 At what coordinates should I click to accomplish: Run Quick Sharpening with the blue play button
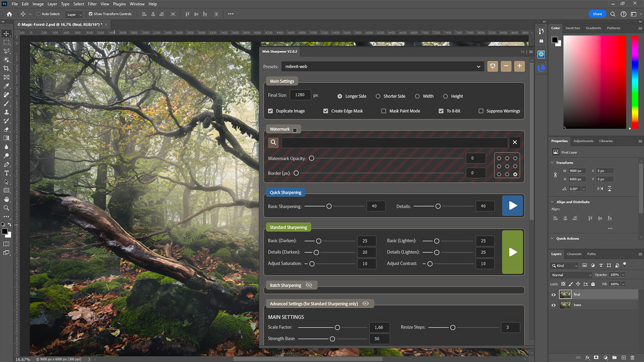click(x=512, y=205)
